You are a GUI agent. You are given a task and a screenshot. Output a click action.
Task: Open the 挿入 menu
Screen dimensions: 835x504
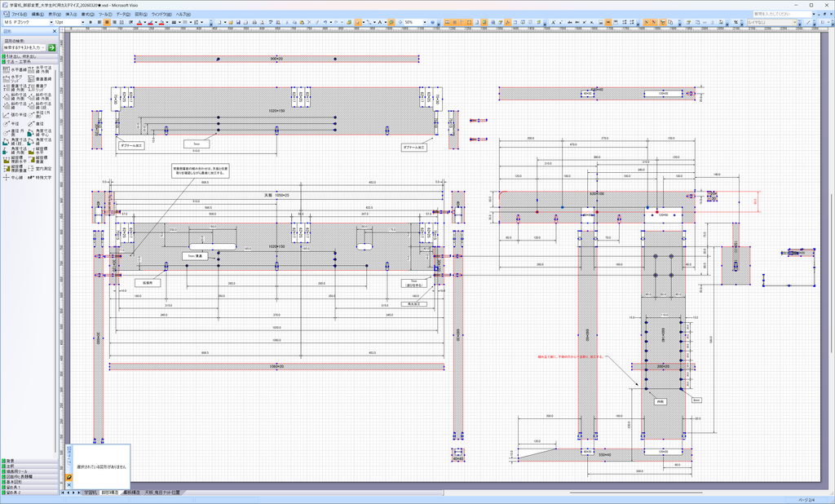(72, 14)
